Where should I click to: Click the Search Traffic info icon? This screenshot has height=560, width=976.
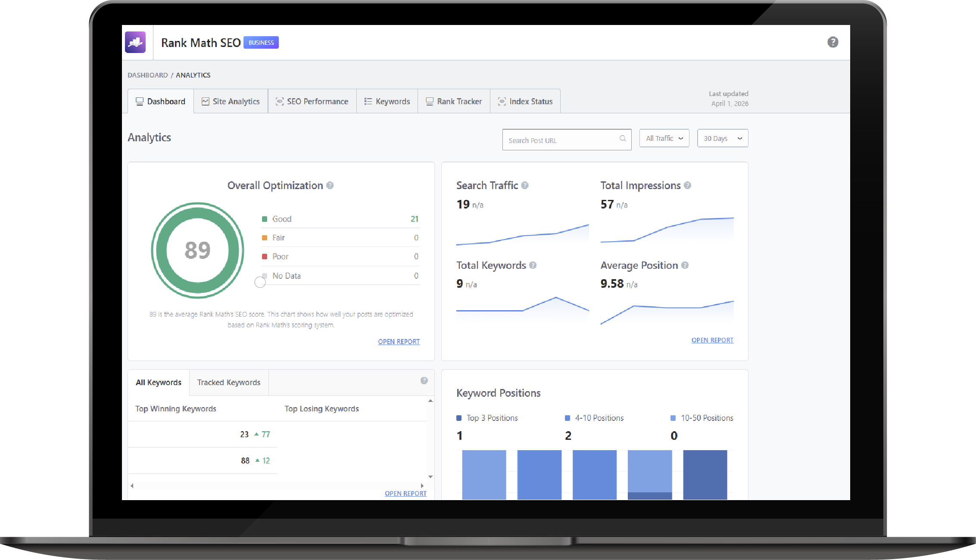[x=525, y=186]
